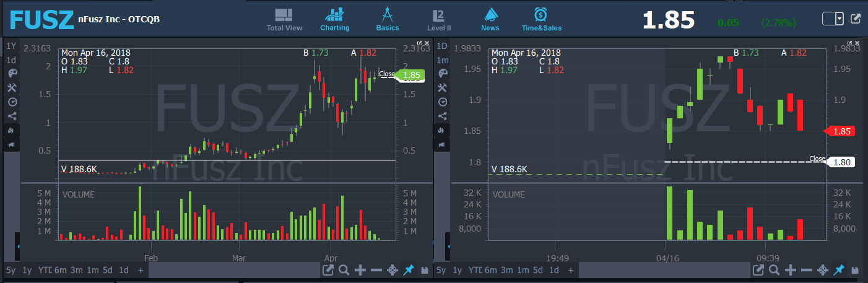Image resolution: width=868 pixels, height=283 pixels.
Task: Add a custom range with plus on right chart
Action: [x=571, y=270]
